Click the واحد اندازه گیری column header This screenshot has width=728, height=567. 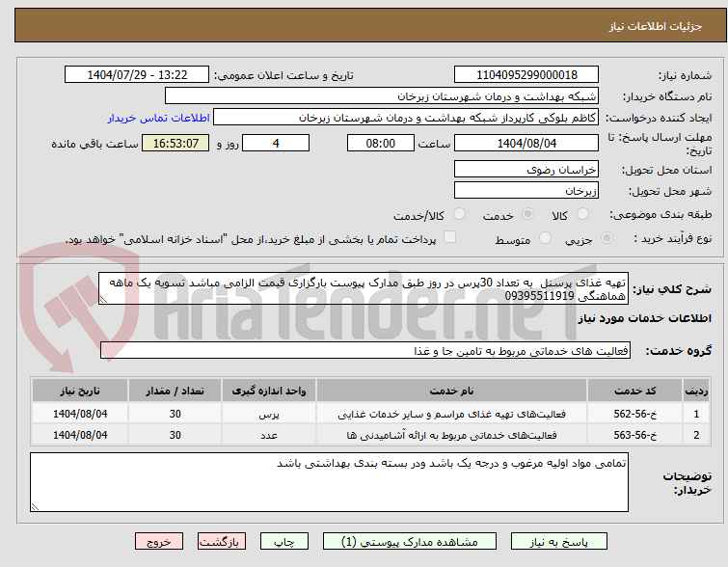[269, 391]
